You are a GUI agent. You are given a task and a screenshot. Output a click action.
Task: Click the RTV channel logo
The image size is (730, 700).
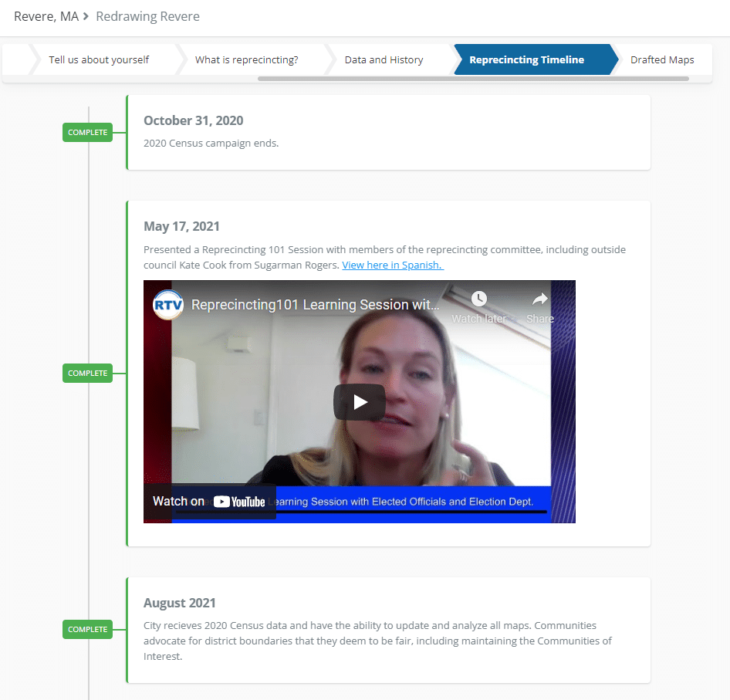tap(168, 304)
